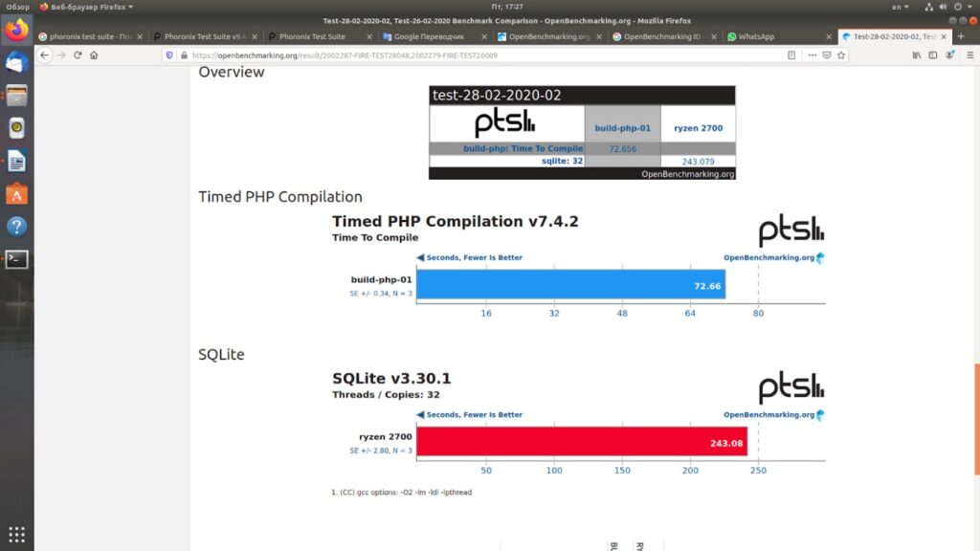Launch Firefox from the dock
This screenshot has width=980, height=551.
pos(17,30)
